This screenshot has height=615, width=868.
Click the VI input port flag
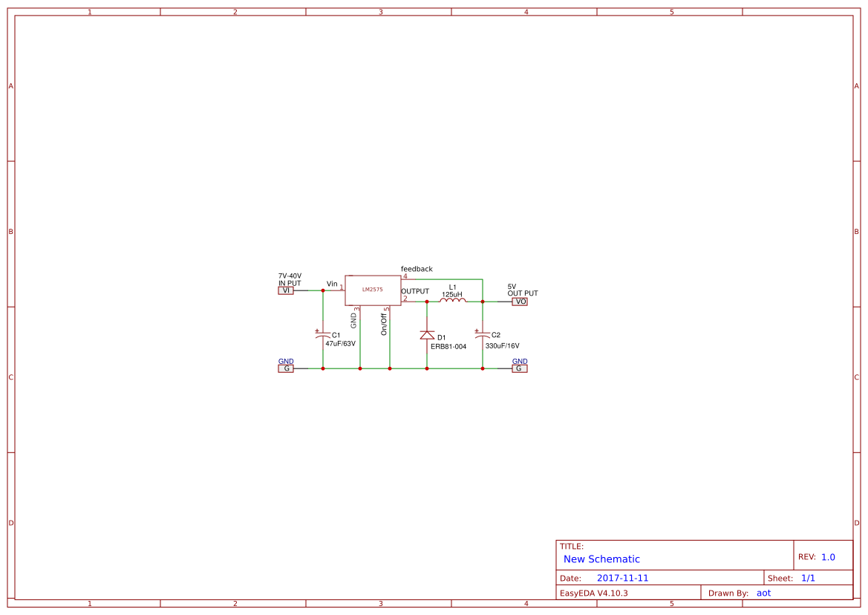pos(286,290)
